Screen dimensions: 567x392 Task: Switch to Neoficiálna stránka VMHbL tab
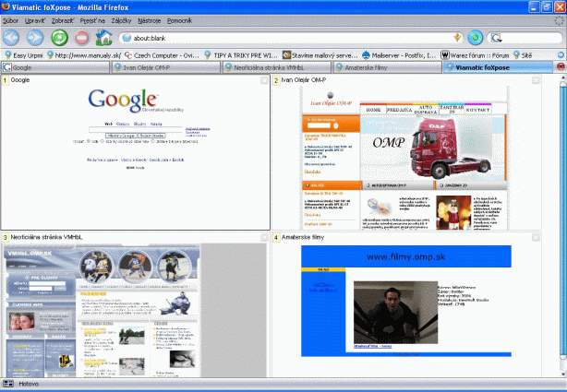[x=277, y=67]
